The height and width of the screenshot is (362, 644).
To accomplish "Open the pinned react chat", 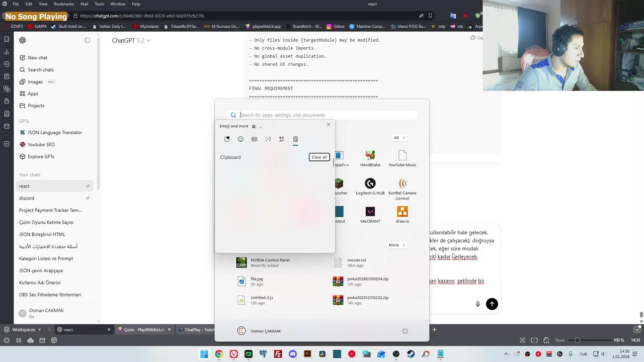I will click(55, 186).
